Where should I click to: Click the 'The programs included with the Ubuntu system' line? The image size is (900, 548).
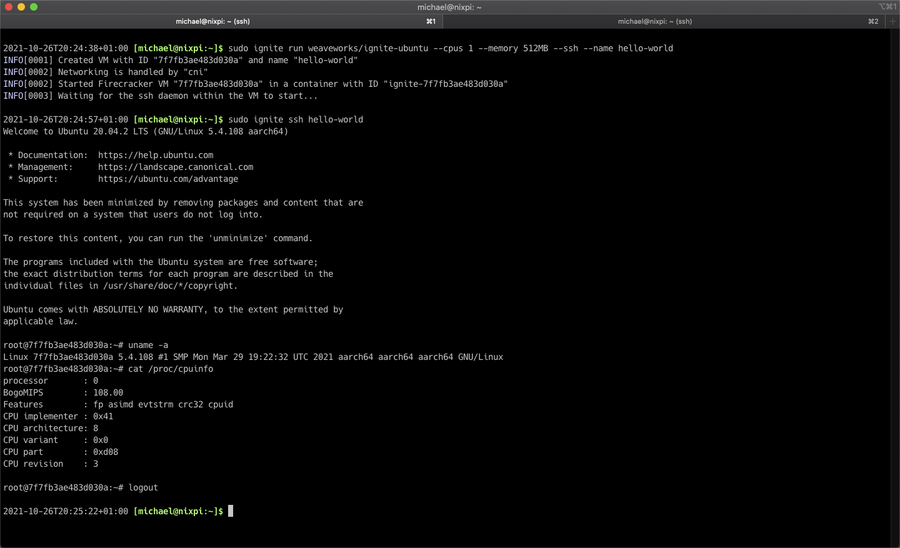coord(160,262)
